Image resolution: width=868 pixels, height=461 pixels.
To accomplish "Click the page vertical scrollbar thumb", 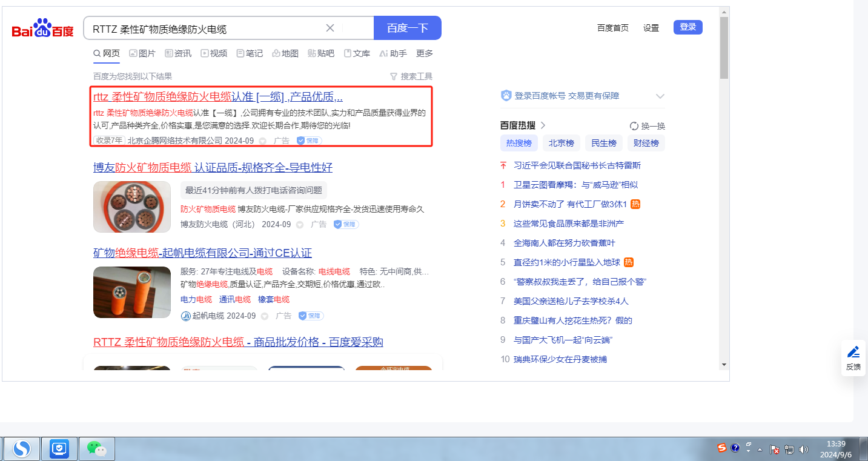I will tap(724, 48).
